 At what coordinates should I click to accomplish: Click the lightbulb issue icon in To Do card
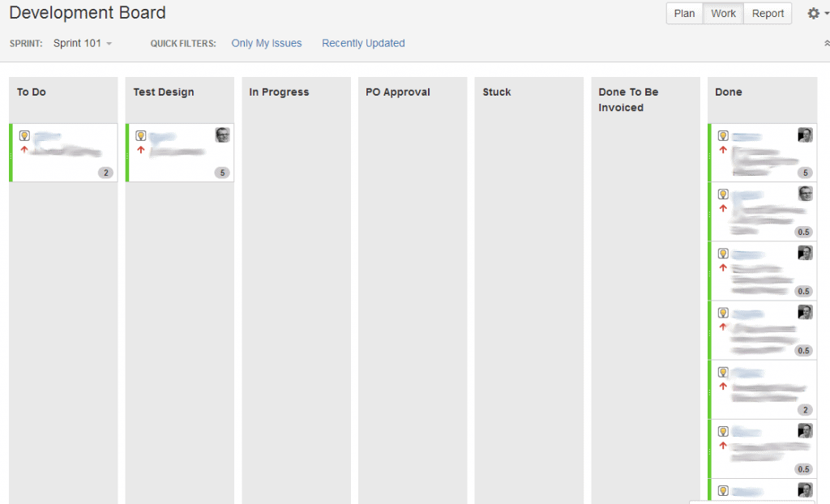coord(24,136)
